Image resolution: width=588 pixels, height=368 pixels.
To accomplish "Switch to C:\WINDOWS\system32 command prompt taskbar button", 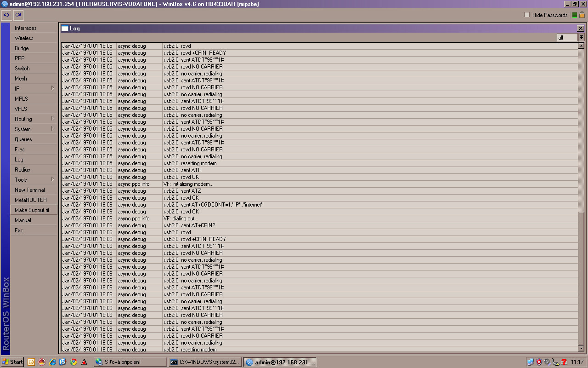I will click(205, 362).
